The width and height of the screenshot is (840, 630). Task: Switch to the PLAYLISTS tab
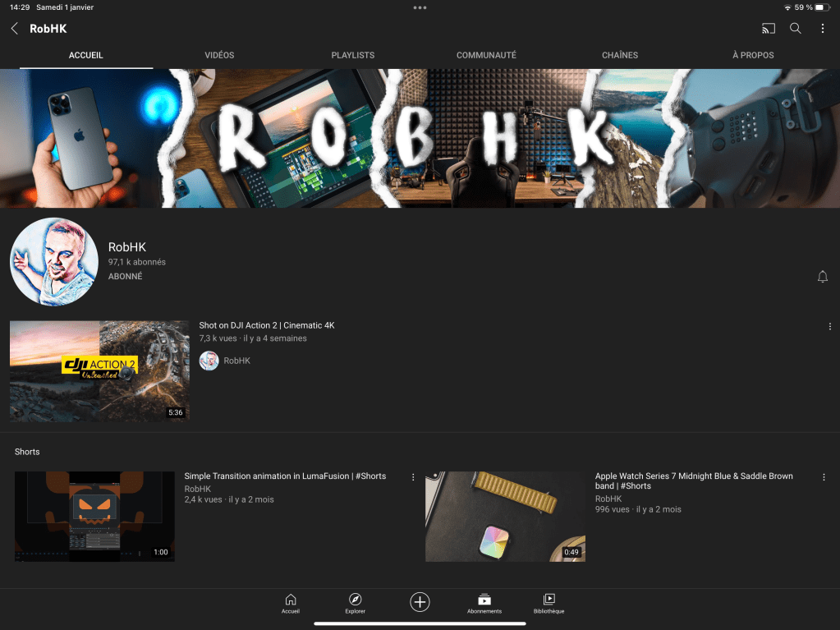tap(352, 55)
